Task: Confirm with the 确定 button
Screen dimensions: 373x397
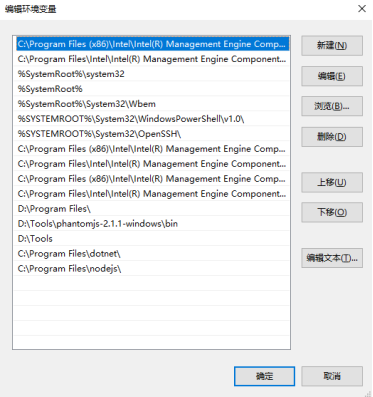Action: 264,376
